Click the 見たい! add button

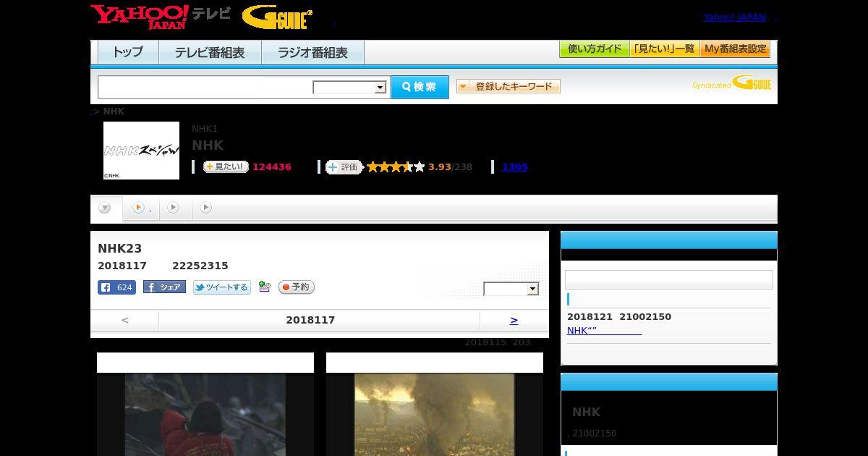[x=226, y=167]
